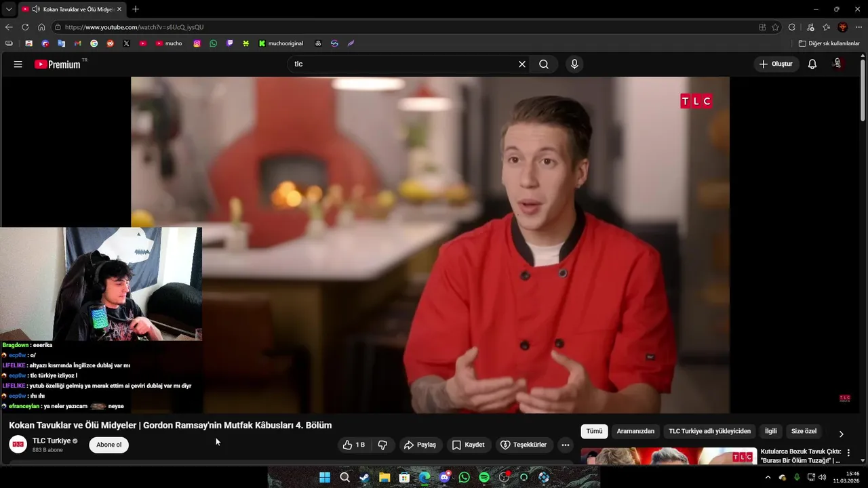868x488 pixels.
Task: Open Spotify from the taskbar
Action: tap(484, 477)
